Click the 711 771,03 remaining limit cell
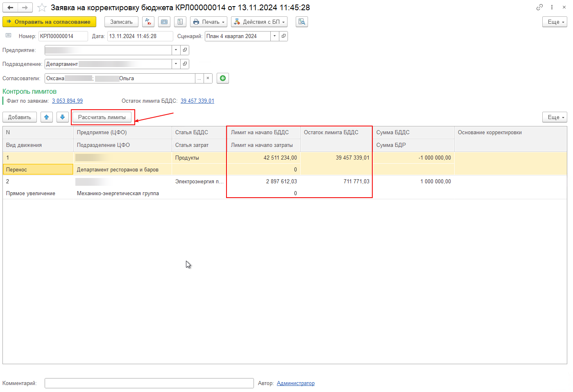This screenshot has width=573, height=392. click(336, 181)
